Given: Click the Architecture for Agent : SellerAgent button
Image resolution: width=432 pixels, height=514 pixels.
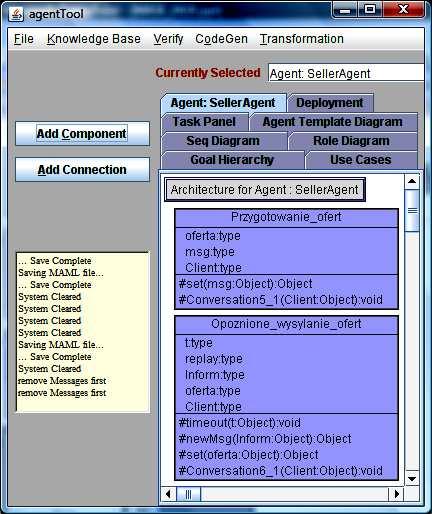Looking at the screenshot, I should (265, 190).
